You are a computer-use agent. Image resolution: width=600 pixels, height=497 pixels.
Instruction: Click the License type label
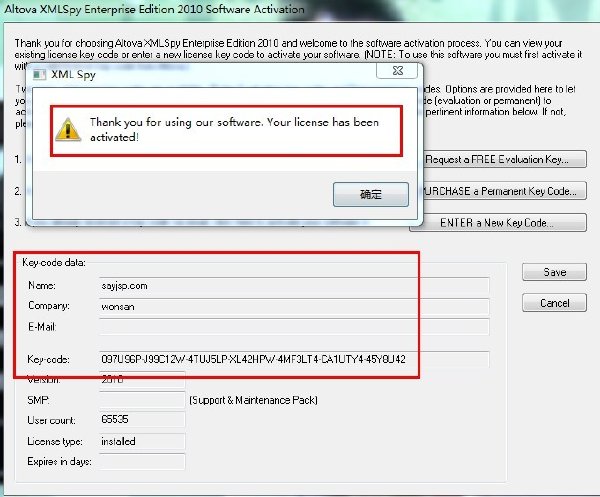click(55, 442)
